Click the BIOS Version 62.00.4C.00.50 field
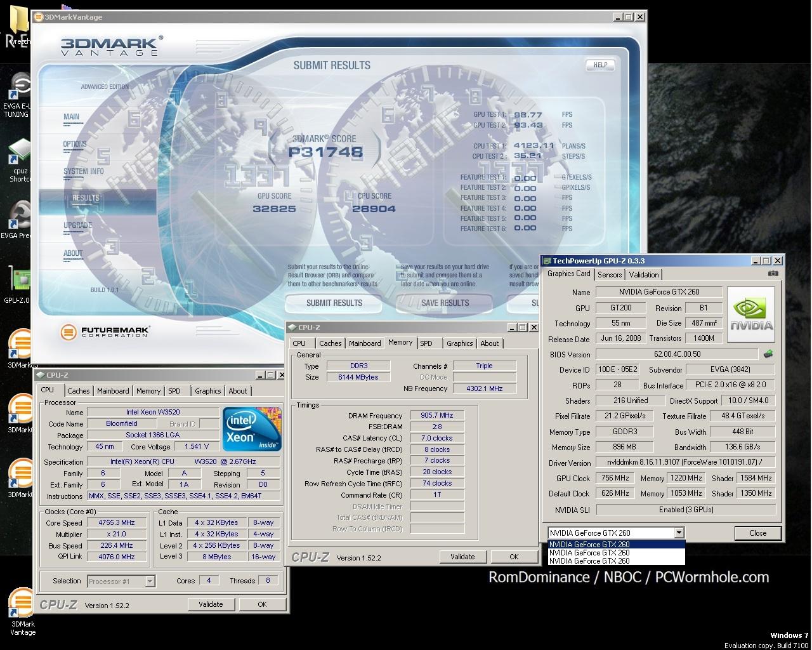The image size is (812, 650). 677,354
